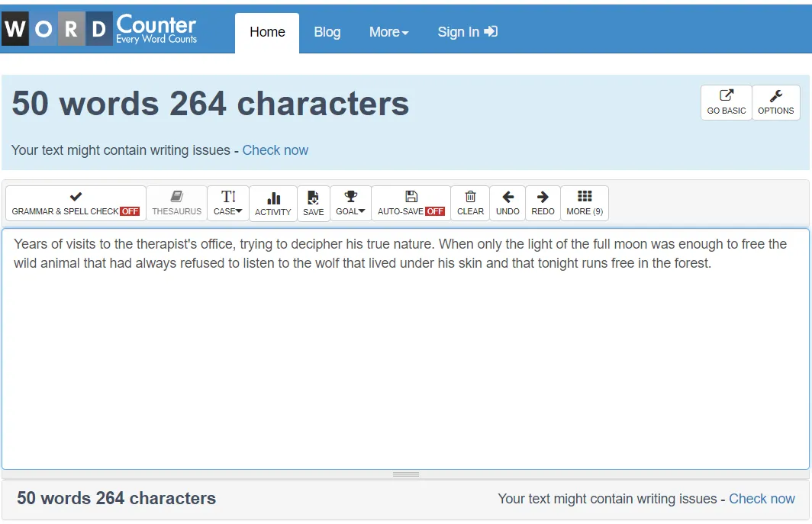The width and height of the screenshot is (812, 524).
Task: Expand the Goal dropdown
Action: [x=350, y=203]
